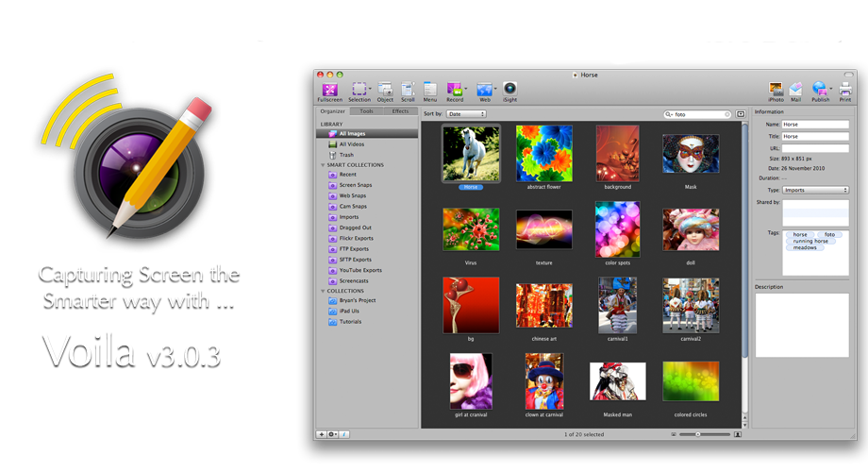
Task: Select the Horse thumbnail
Action: (x=471, y=154)
